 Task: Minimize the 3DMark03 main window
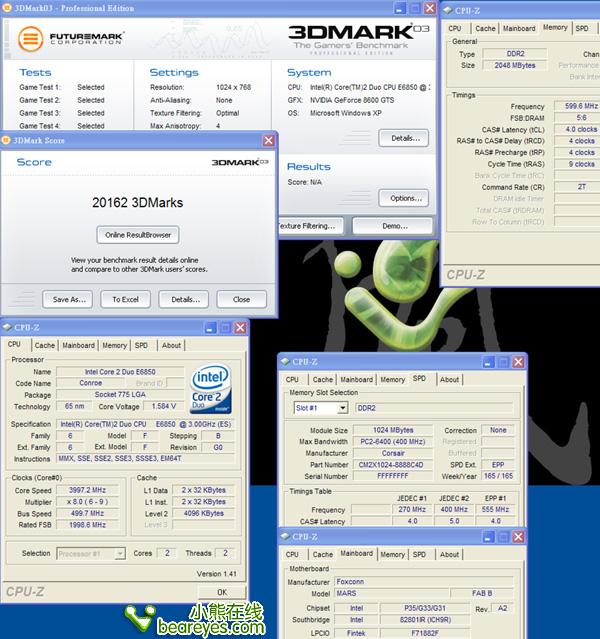pyautogui.click(x=400, y=8)
